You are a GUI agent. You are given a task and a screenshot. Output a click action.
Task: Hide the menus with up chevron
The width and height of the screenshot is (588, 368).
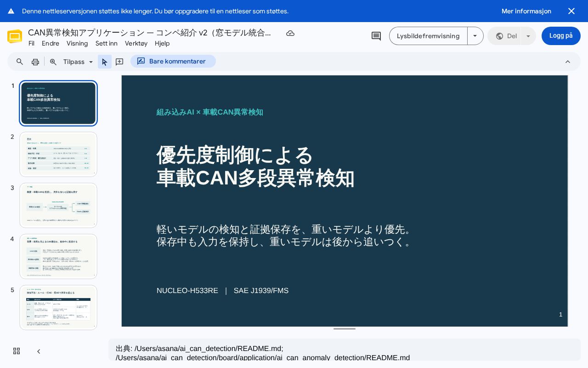point(568,62)
